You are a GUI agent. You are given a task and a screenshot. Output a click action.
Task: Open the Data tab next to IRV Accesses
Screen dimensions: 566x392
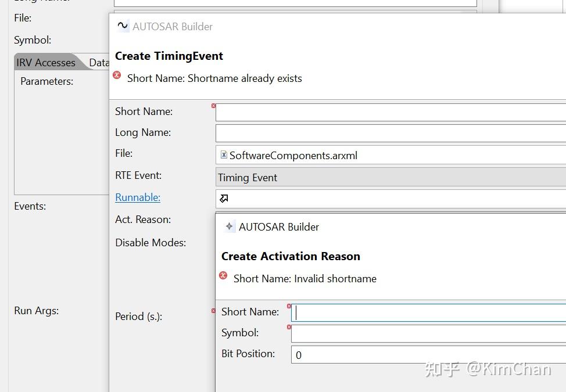tap(99, 63)
